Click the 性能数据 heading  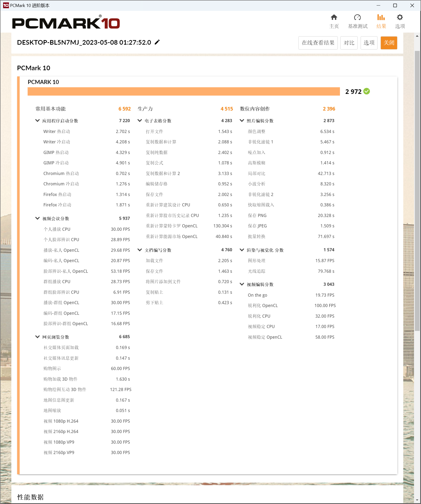tap(30, 497)
